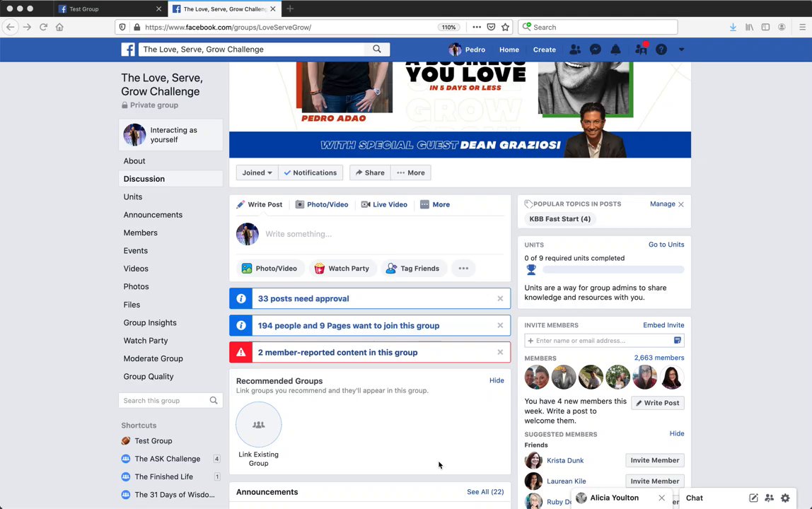Click the Enter name or email address field
Screen dimensions: 812x509
coord(599,341)
